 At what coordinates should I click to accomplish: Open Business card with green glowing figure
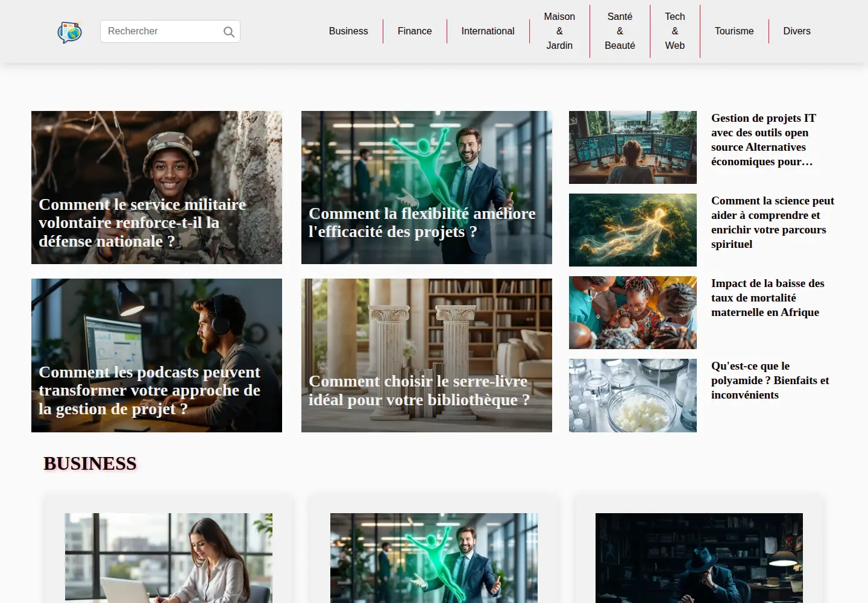[x=434, y=558]
